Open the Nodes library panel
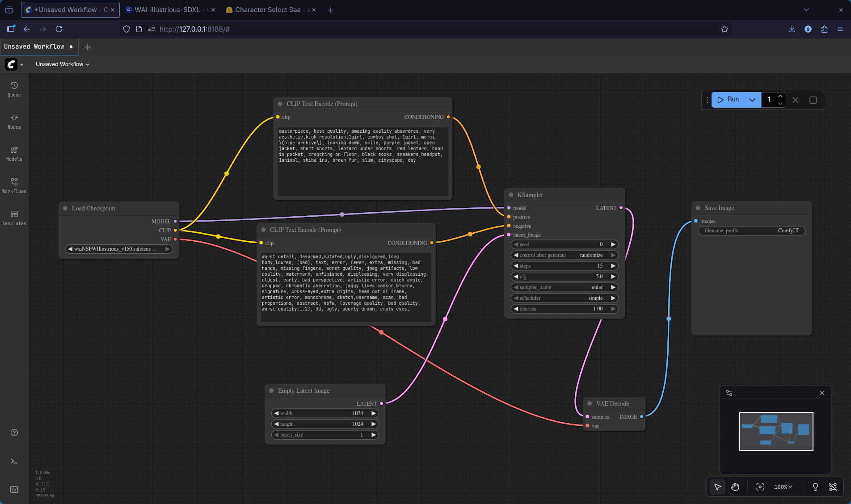851x504 pixels. point(14,121)
